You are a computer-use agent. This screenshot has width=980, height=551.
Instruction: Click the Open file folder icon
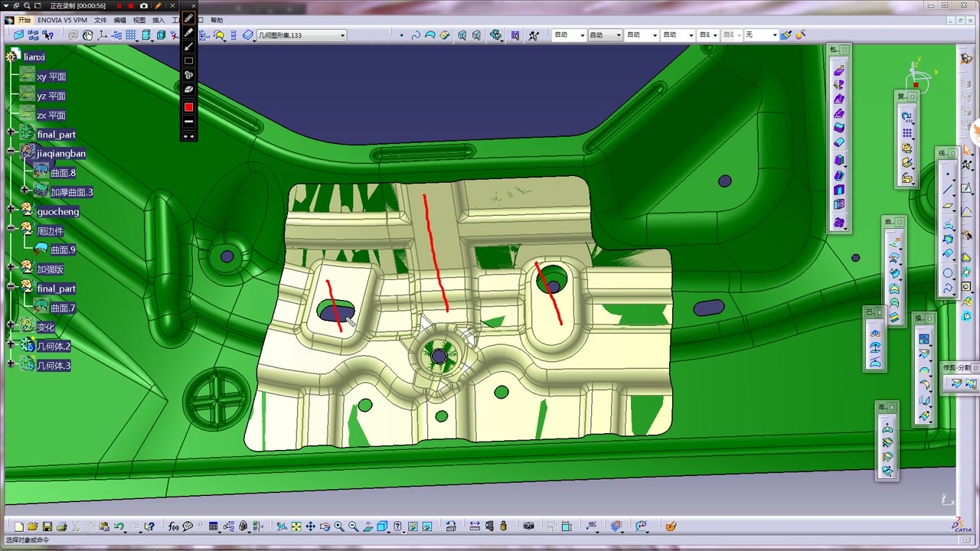[33, 527]
